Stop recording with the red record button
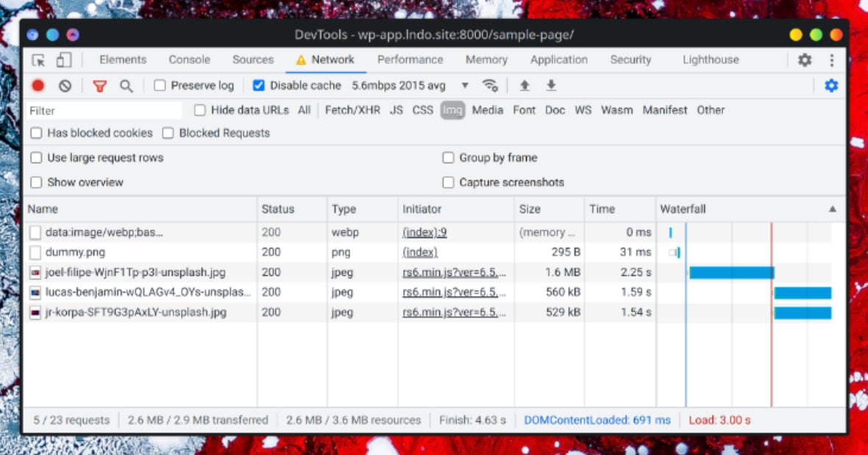Viewport: 868px width, 455px height. pyautogui.click(x=38, y=86)
